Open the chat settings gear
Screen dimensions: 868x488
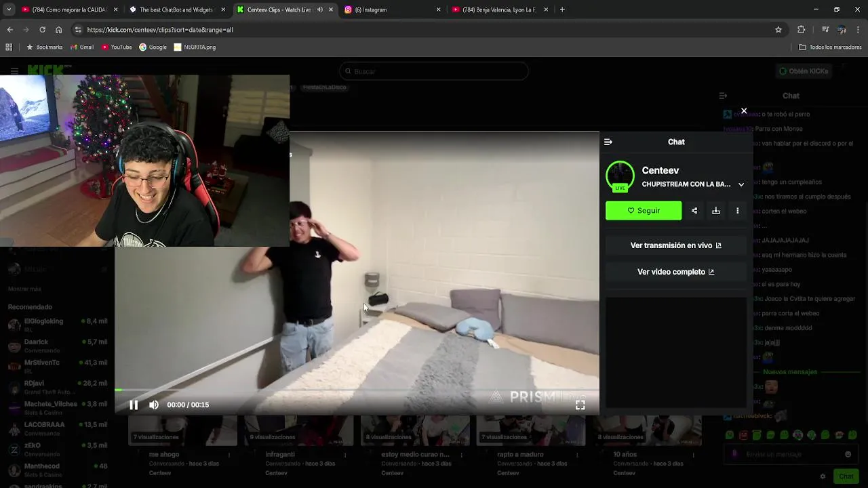coord(823,476)
